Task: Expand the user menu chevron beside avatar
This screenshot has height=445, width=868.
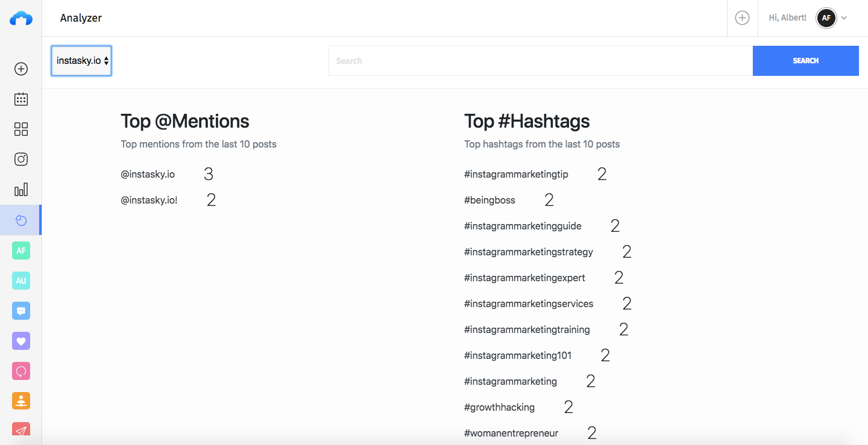Action: 844,18
